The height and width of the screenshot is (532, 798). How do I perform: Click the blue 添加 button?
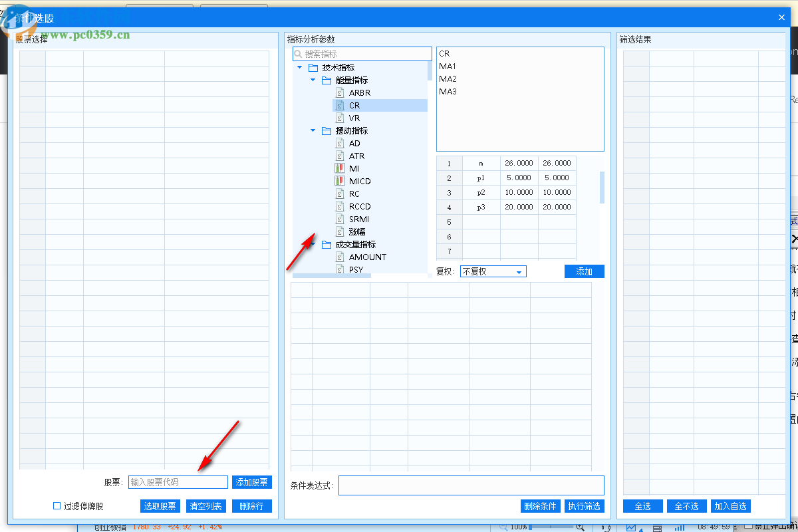point(585,271)
